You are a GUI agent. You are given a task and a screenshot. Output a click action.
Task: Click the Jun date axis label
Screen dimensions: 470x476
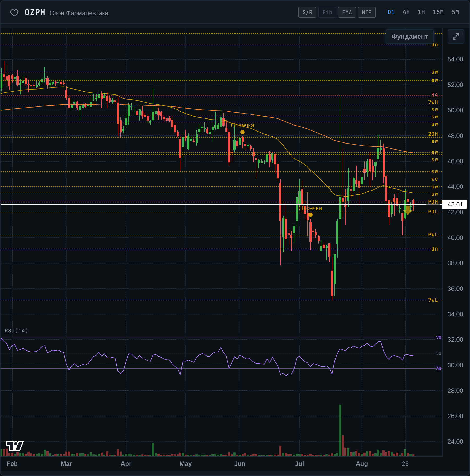tap(240, 464)
